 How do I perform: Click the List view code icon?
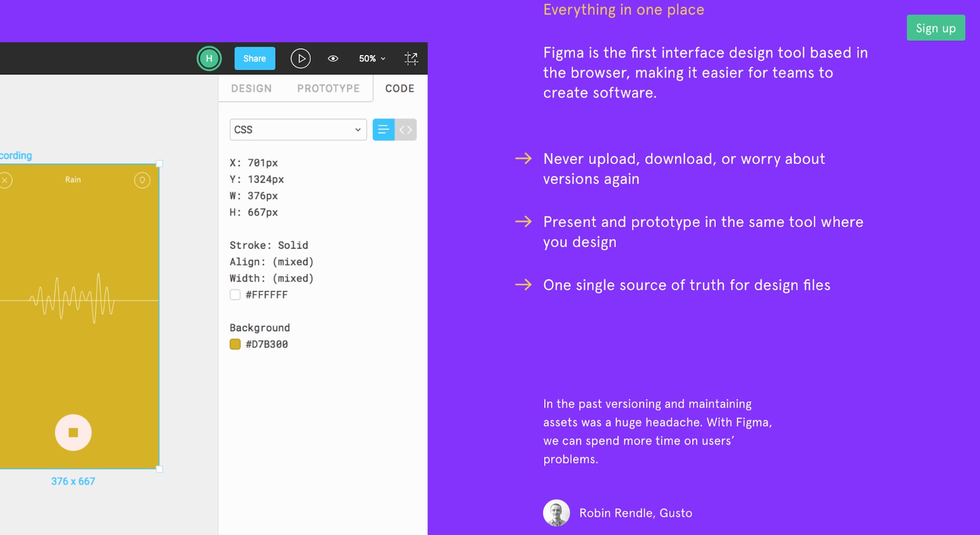(x=383, y=129)
